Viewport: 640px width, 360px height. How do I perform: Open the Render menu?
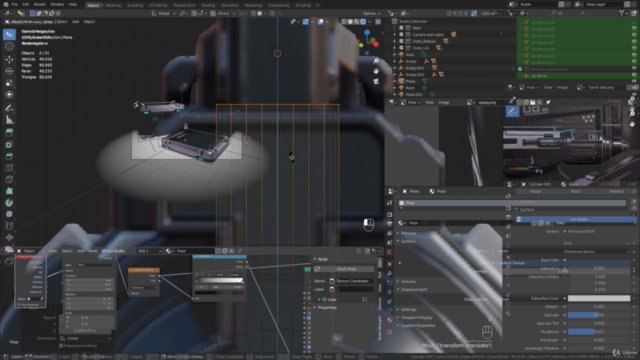(x=40, y=4)
